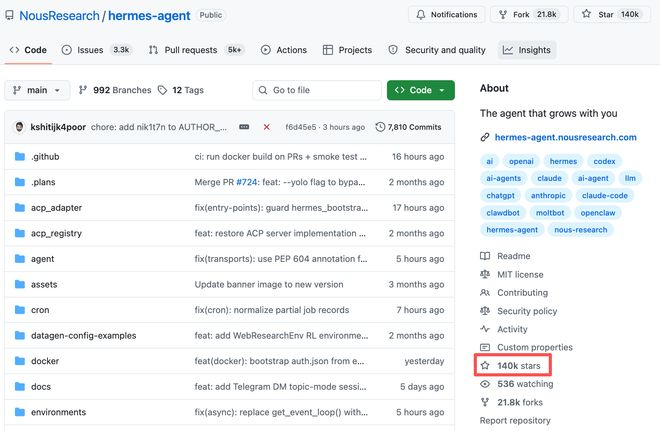Screen dimensions: 660x431
Task: Select the llm topic tag
Action: tap(630, 178)
